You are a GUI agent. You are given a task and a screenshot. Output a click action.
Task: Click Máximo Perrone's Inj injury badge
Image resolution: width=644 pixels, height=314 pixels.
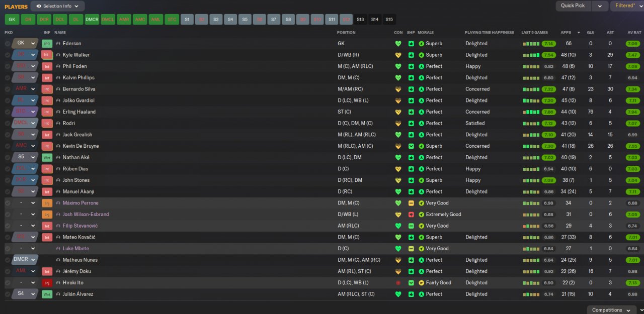47,203
